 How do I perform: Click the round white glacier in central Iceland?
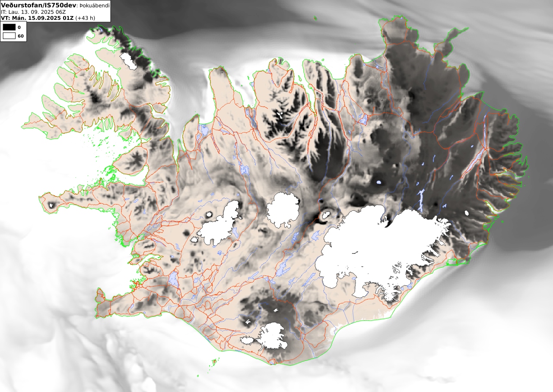click(283, 210)
